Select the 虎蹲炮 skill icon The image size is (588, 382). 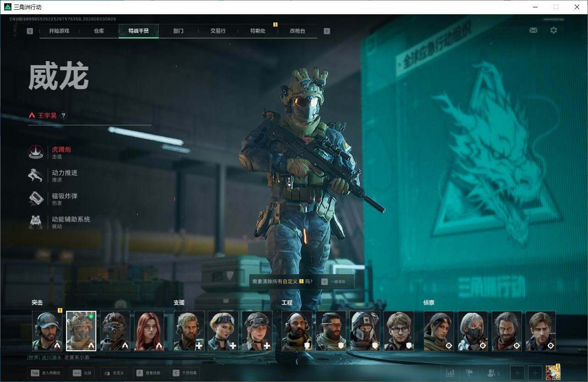[x=36, y=152]
